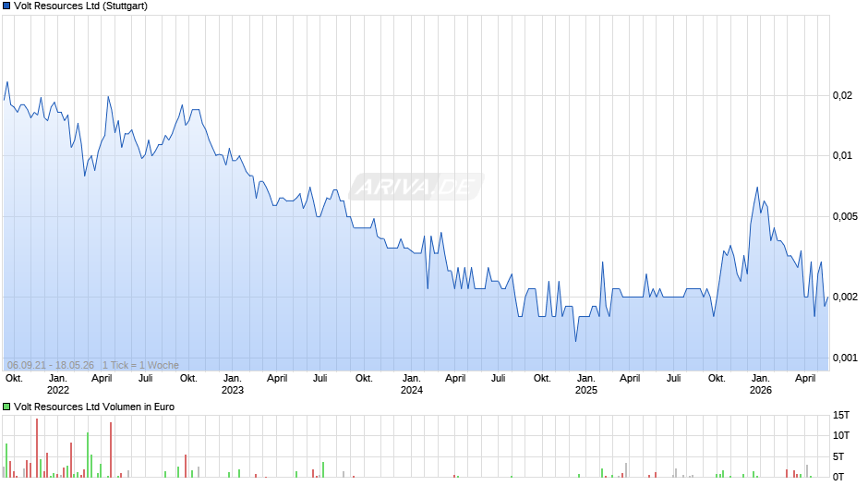Click the 0,002 price axis label
The image size is (868, 486).
pos(845,297)
